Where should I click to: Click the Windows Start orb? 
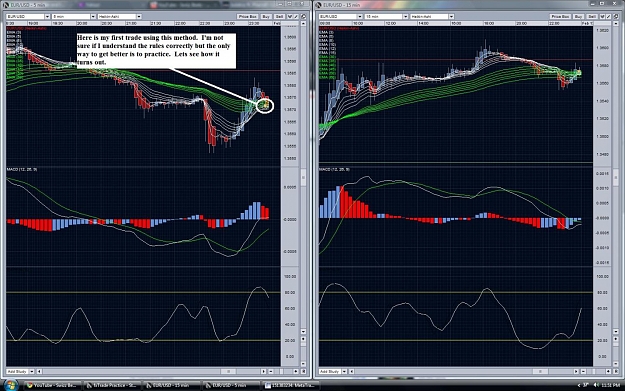(x=10, y=385)
